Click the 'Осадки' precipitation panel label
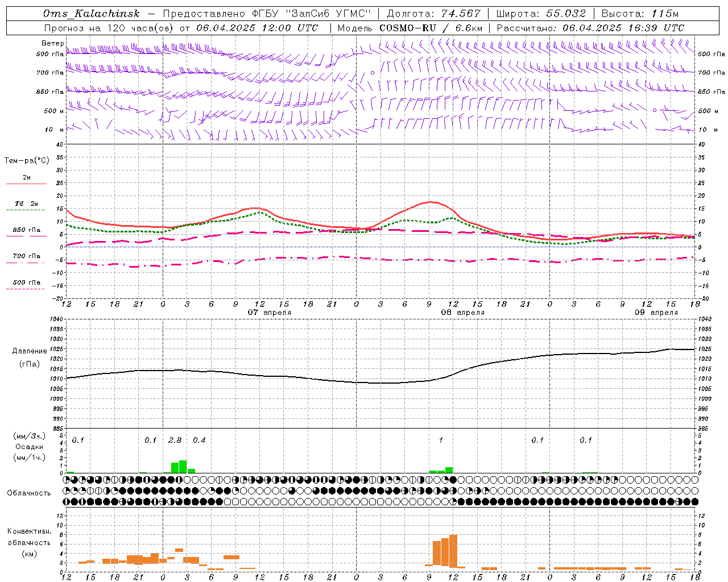This screenshot has height=582, width=728. pyautogui.click(x=30, y=447)
